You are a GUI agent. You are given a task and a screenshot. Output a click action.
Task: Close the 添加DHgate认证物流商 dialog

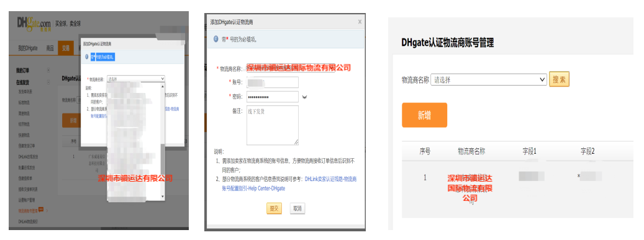360,22
